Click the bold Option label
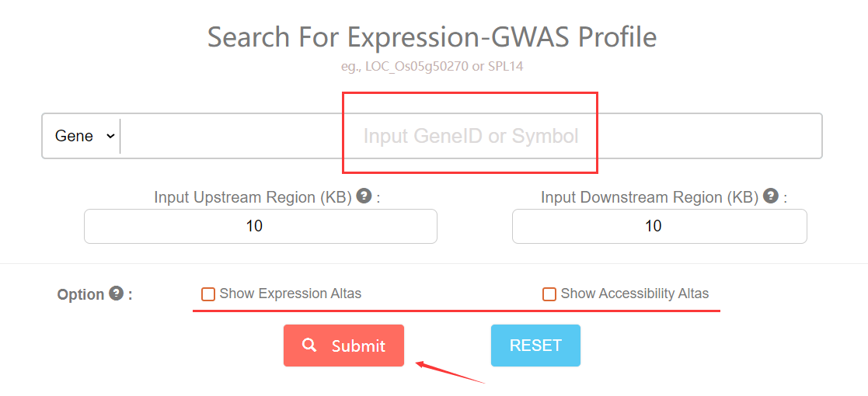 click(81, 294)
